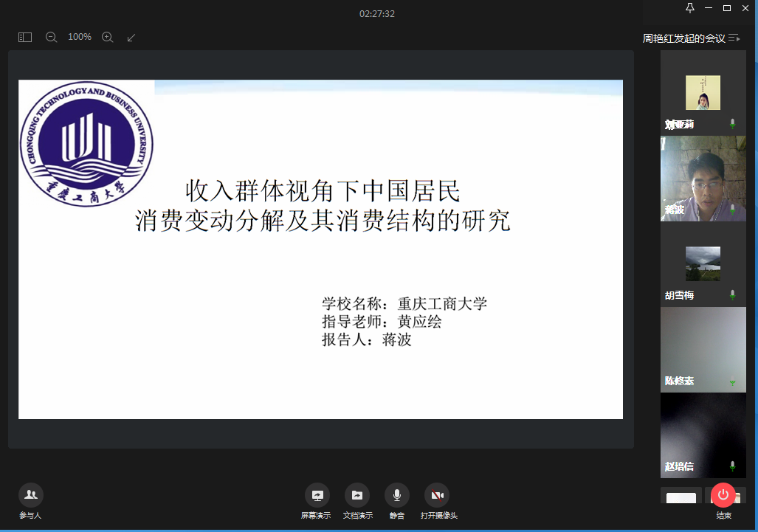Open the 参与人 participants panel
Viewport: 758px width, 532px height.
coord(30,495)
